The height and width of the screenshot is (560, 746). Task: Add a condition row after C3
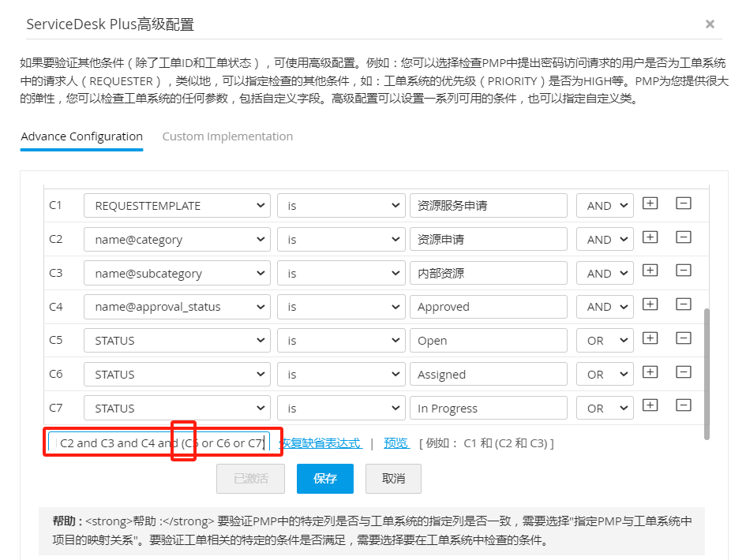click(650, 271)
